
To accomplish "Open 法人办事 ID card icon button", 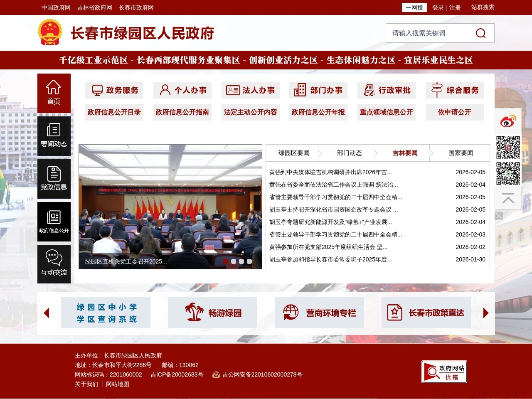I will (251, 90).
